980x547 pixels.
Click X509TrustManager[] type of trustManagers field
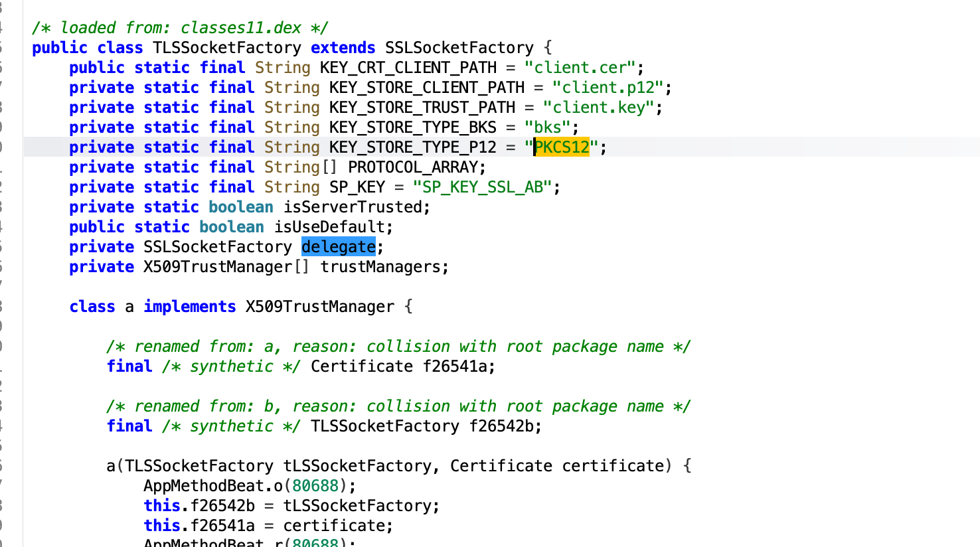(227, 267)
